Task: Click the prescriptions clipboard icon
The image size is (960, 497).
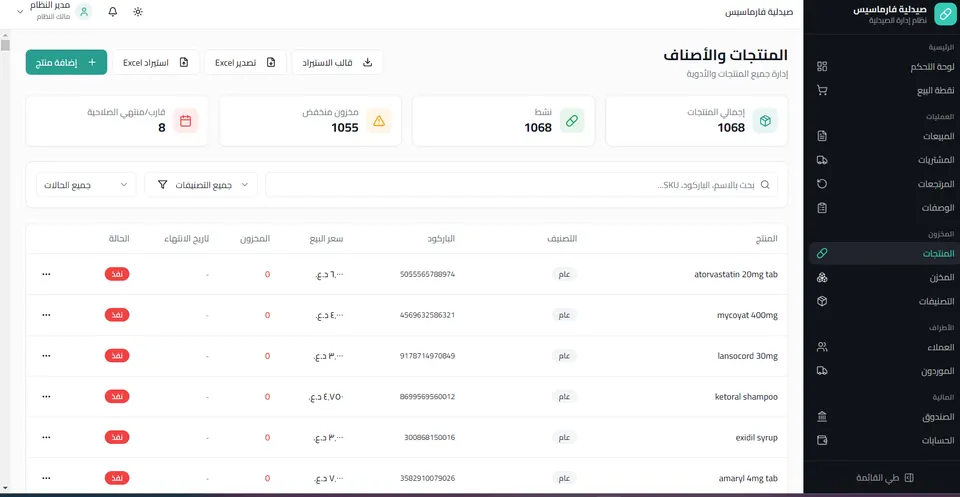Action: 822,207
